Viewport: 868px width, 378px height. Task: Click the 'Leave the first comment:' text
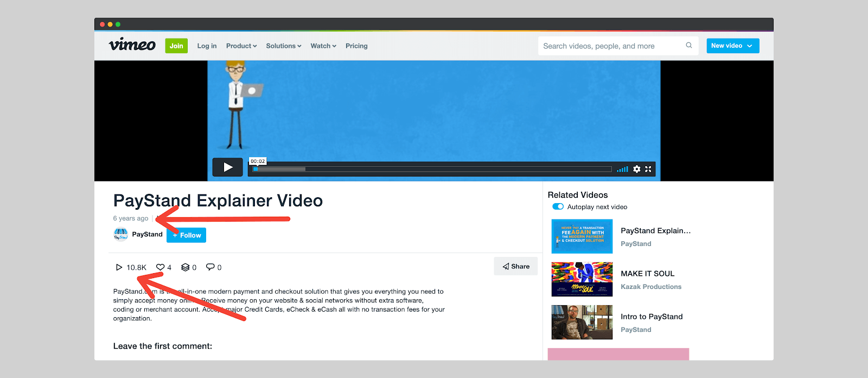(x=163, y=346)
